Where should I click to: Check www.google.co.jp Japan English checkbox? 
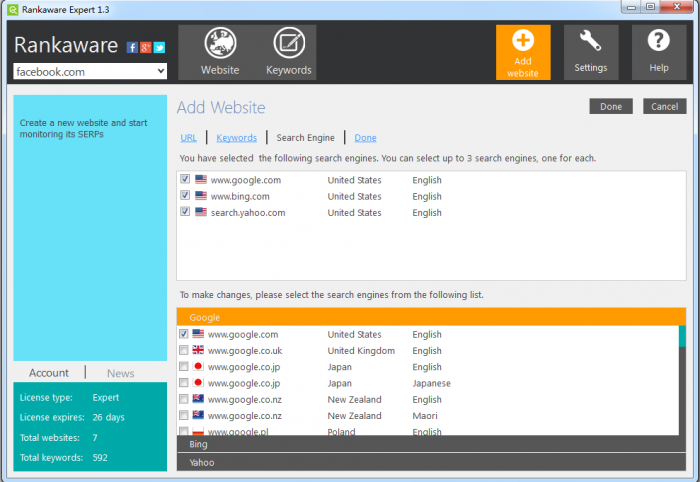click(x=183, y=366)
